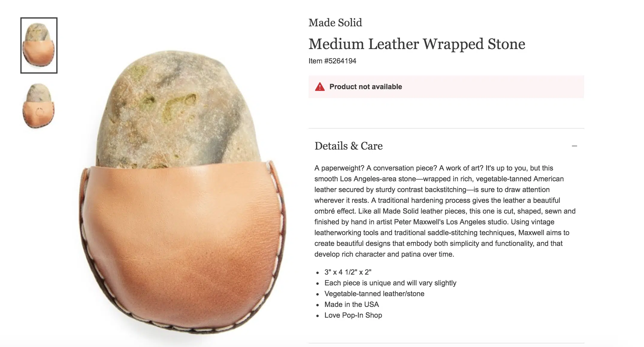Click the Product not available message text

tap(365, 87)
